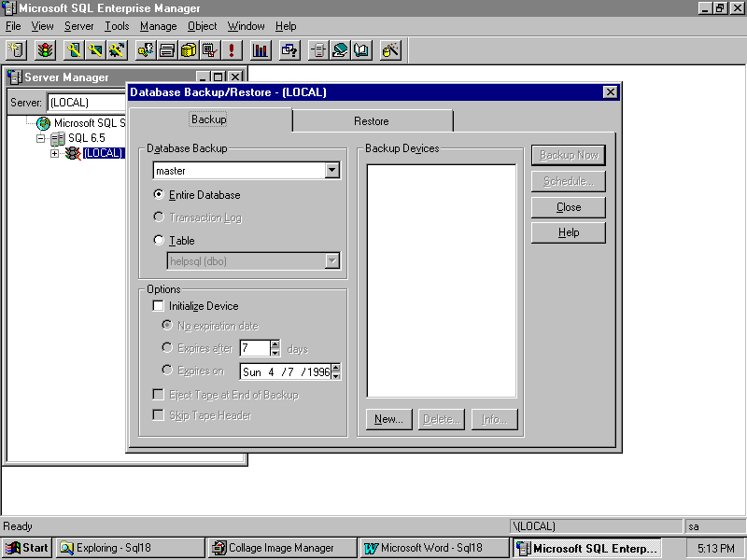Click the key logins toolbar icon

click(146, 50)
